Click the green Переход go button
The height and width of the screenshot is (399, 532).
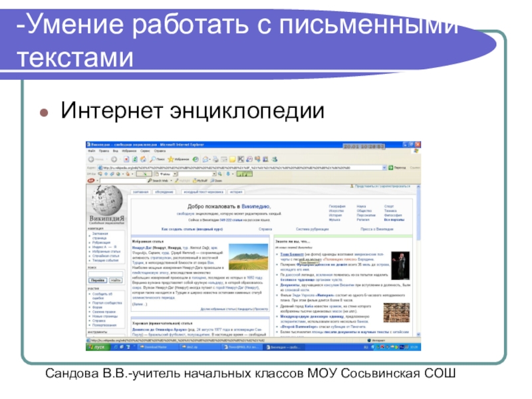tap(397, 168)
